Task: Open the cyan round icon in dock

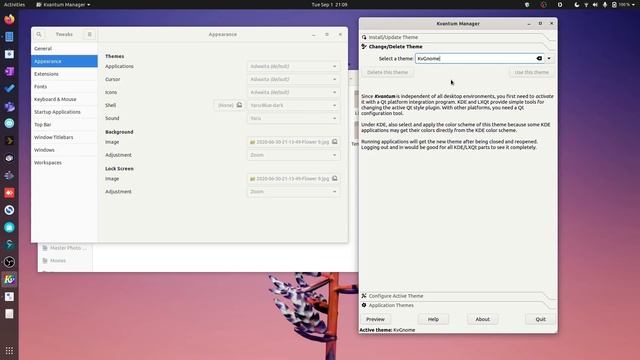Action: pyautogui.click(x=9, y=123)
